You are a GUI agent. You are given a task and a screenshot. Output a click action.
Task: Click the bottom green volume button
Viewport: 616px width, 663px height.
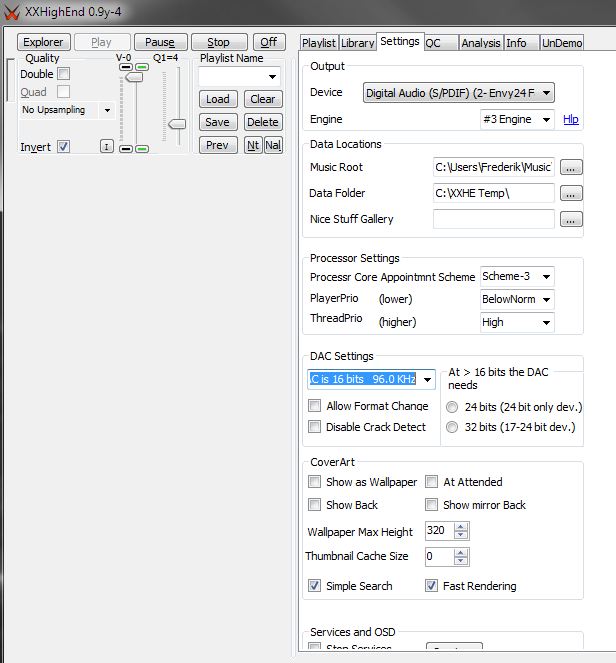point(142,149)
